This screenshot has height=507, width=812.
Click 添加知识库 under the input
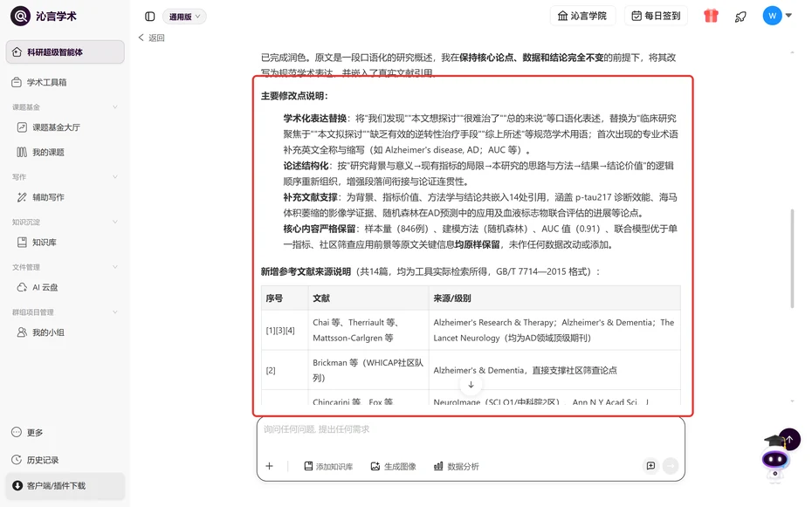pyautogui.click(x=328, y=466)
